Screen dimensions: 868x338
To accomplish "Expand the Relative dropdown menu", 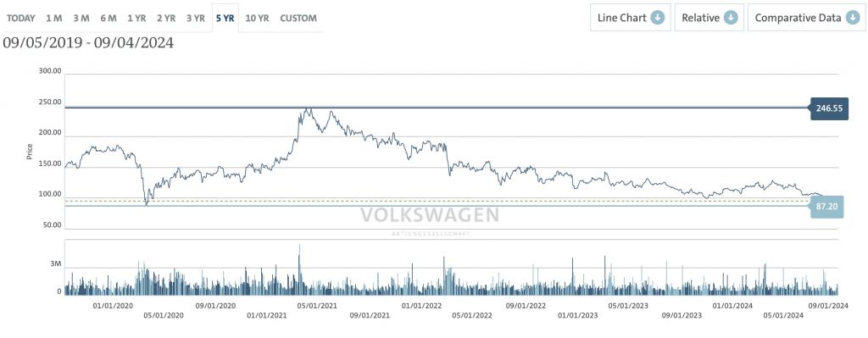I will 709,18.
